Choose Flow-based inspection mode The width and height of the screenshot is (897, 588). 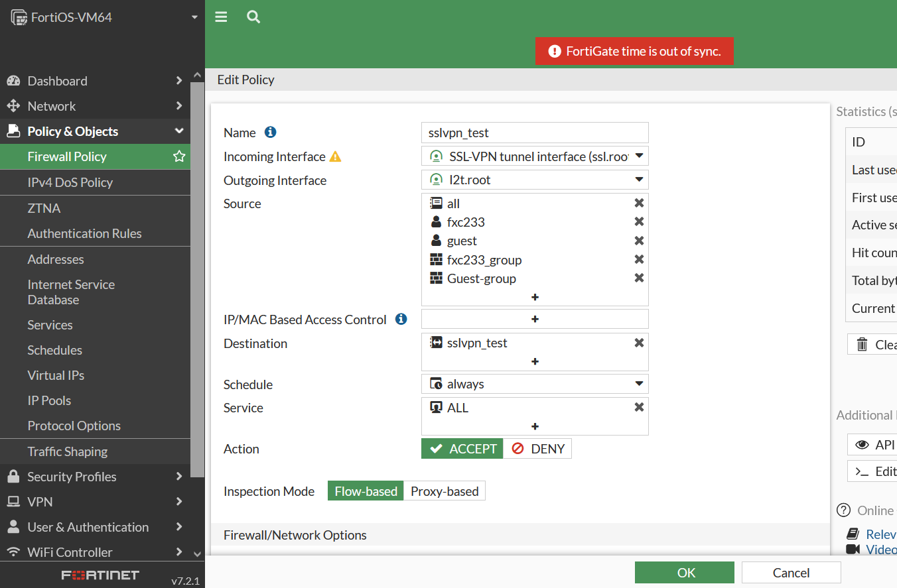[x=366, y=491]
